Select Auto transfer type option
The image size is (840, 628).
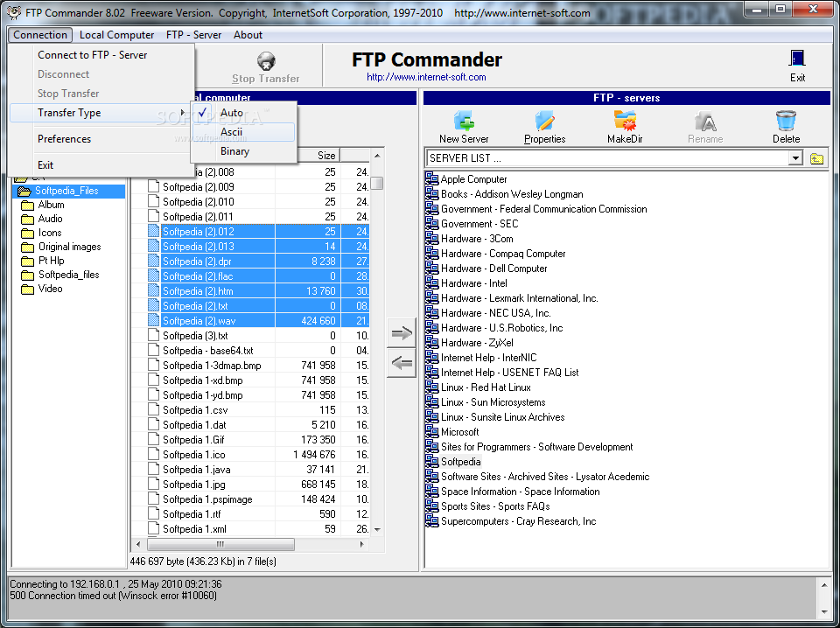[x=244, y=113]
